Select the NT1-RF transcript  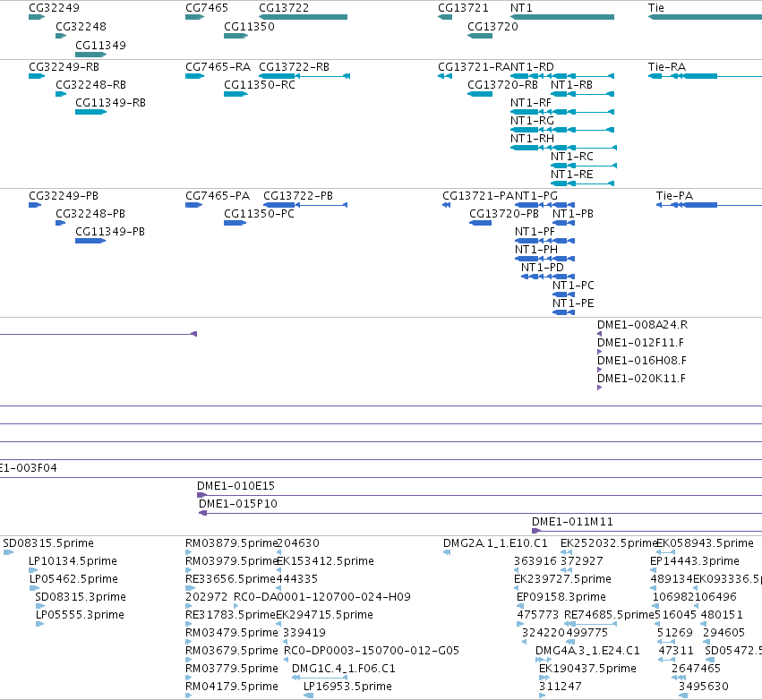531,103
